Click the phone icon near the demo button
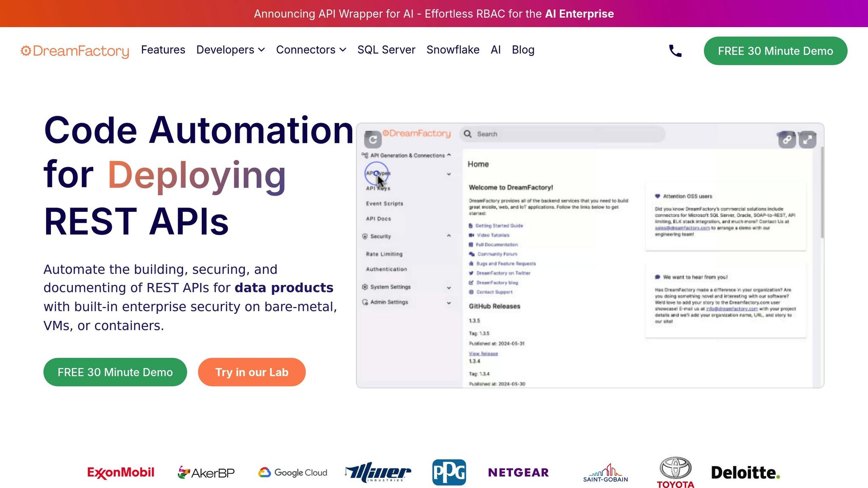The width and height of the screenshot is (868, 488). 675,50
